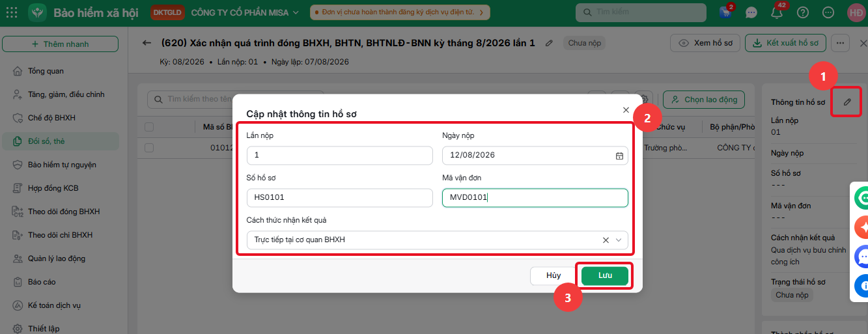Open the HĐ user avatar menu
Image resolution: width=868 pixels, height=334 pixels.
(x=856, y=12)
